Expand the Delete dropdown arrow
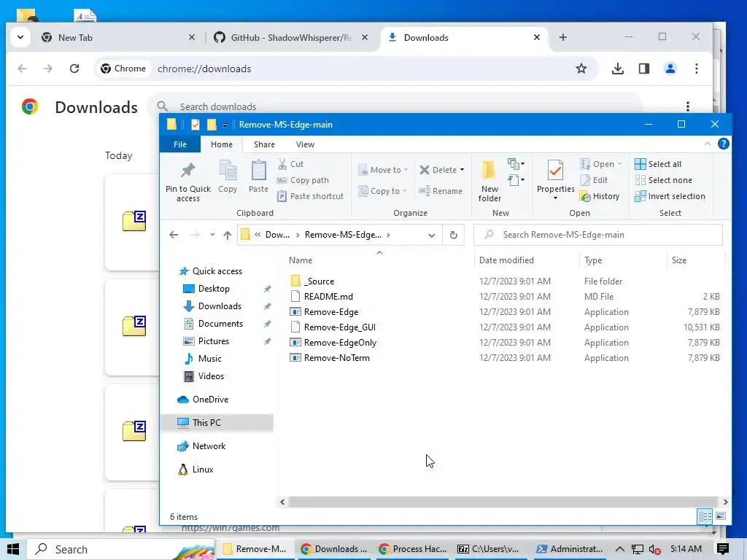The width and height of the screenshot is (747, 560). pyautogui.click(x=462, y=170)
